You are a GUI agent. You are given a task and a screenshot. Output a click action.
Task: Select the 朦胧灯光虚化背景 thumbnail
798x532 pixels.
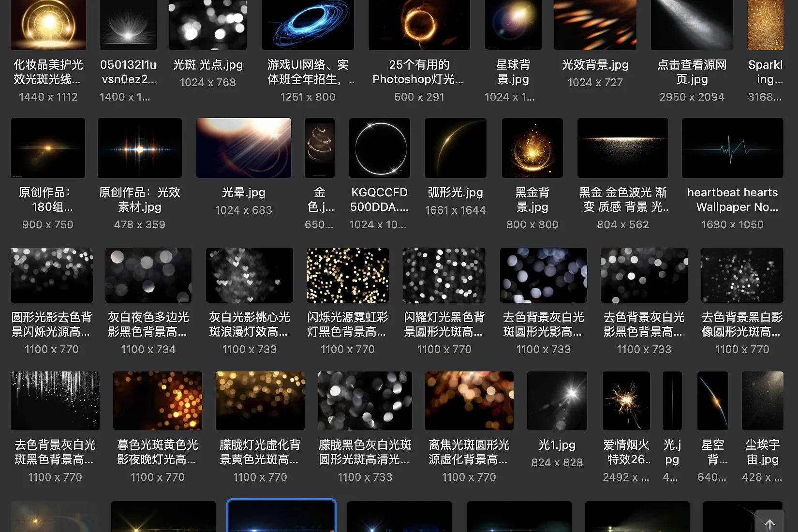click(x=260, y=401)
